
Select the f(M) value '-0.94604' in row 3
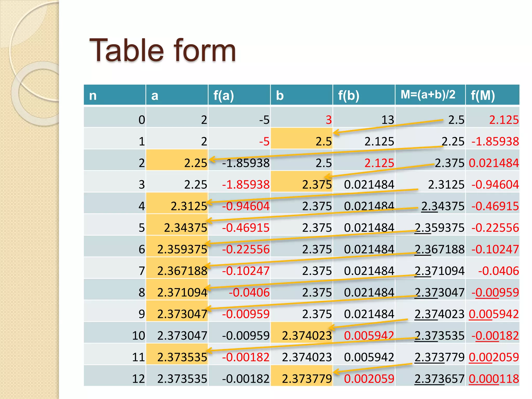[x=495, y=184]
